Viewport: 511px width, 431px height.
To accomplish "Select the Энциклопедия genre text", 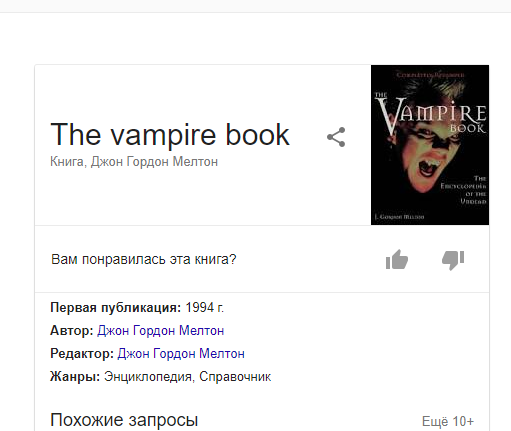I will point(148,376).
